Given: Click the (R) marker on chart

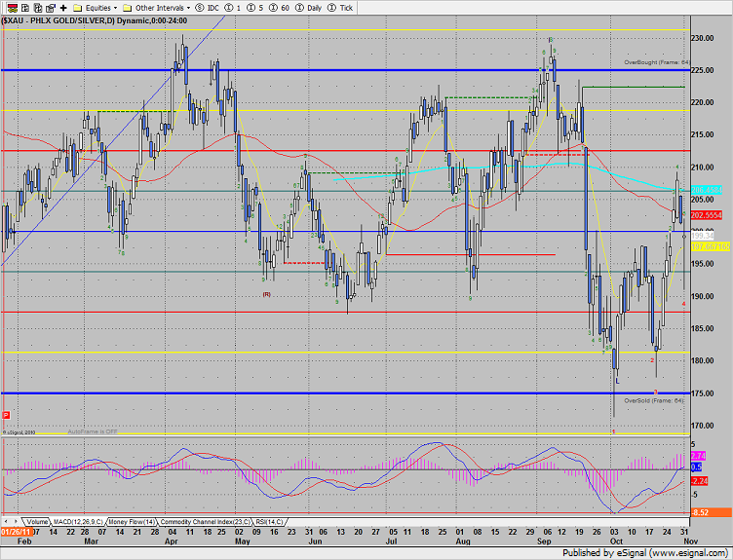Looking at the screenshot, I should click(x=266, y=294).
